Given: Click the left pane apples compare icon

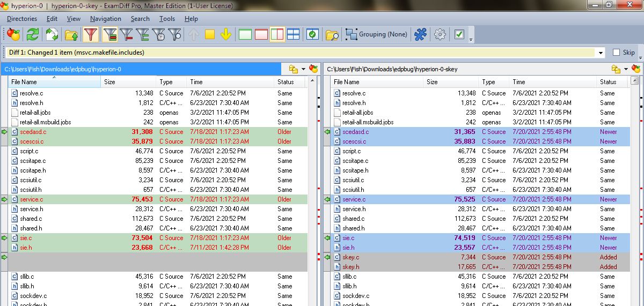Looking at the screenshot, I should pyautogui.click(x=313, y=69).
